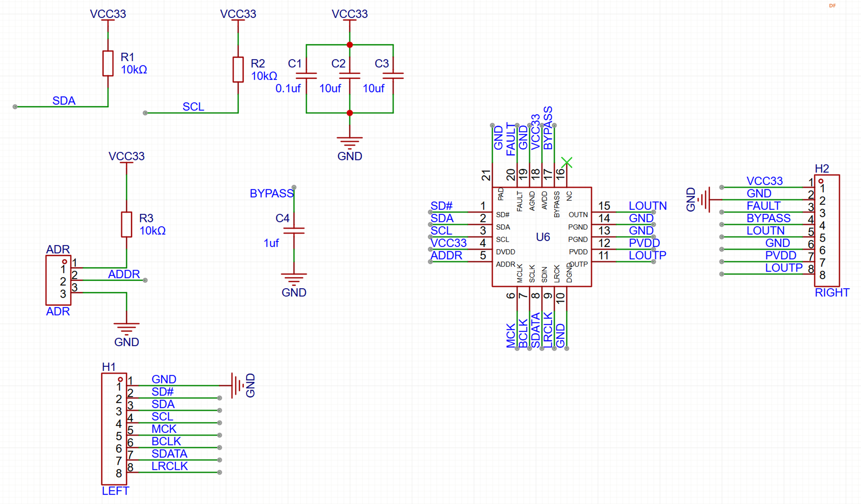Click the OUTN pin name inside U6
Viewport: 861px width, 504px height.
578,215
